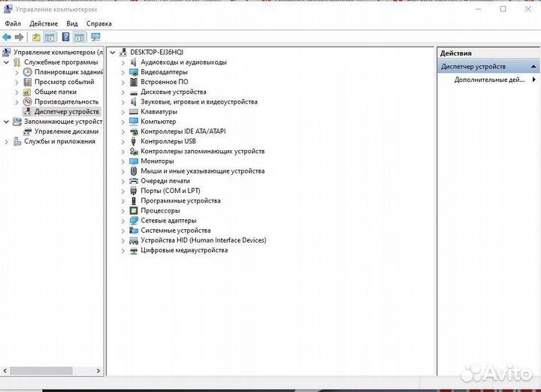Screen dimensions: 541x392
Task: Collapse the Служебные программы tree node
Action: point(6,63)
